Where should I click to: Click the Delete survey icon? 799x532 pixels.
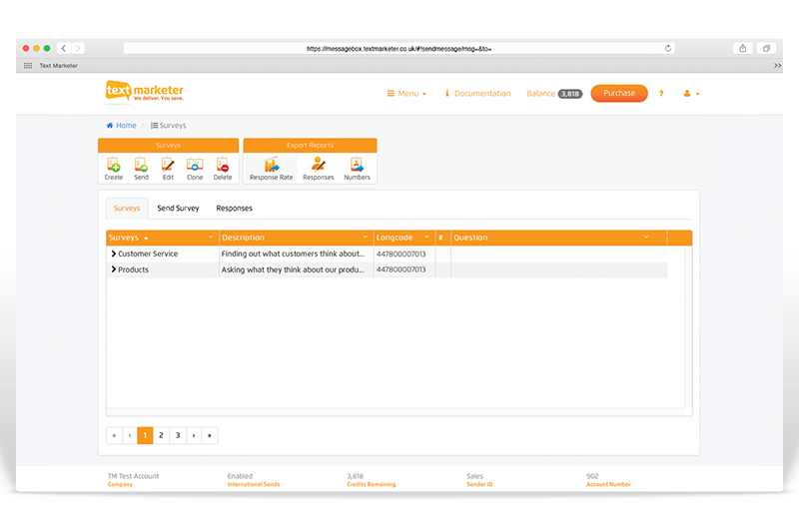pyautogui.click(x=223, y=167)
